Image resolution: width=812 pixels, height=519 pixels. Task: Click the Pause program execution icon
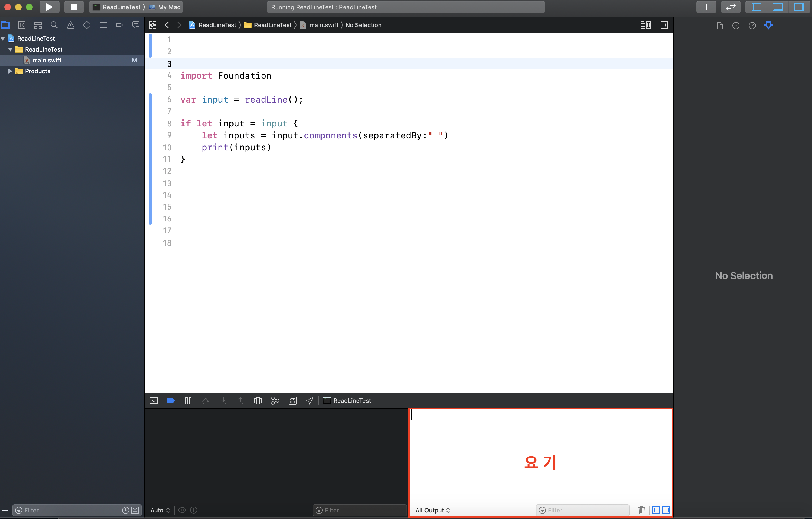tap(188, 401)
